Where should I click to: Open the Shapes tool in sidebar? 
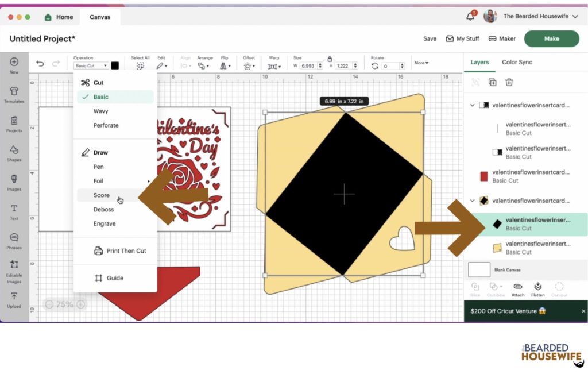pyautogui.click(x=14, y=152)
